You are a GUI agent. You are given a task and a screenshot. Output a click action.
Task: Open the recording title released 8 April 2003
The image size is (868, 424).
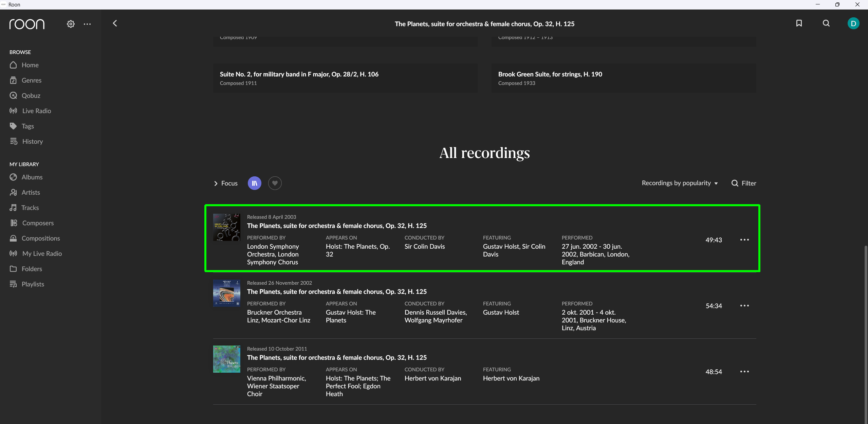pyautogui.click(x=337, y=226)
